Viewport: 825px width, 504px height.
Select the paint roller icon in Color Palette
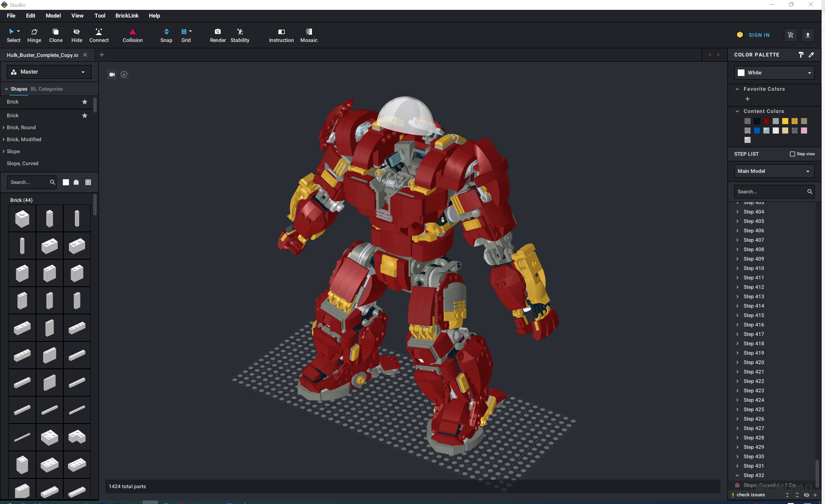(801, 55)
